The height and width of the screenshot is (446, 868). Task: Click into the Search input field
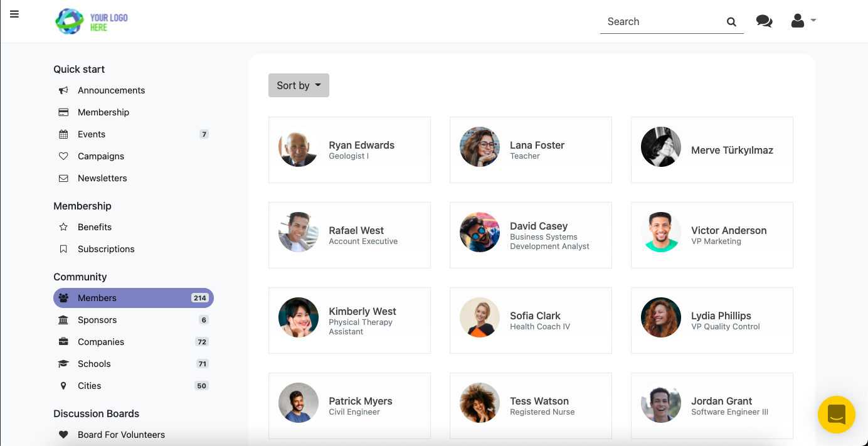662,22
